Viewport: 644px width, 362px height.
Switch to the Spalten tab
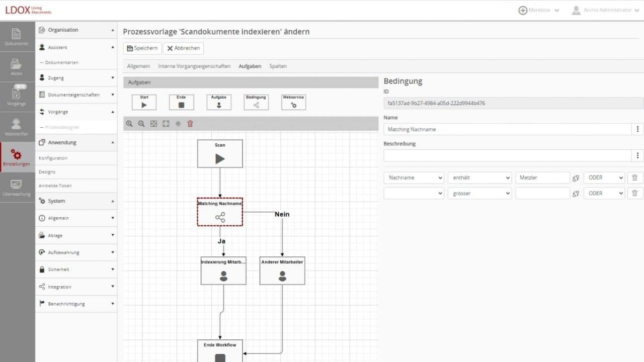[x=278, y=66]
